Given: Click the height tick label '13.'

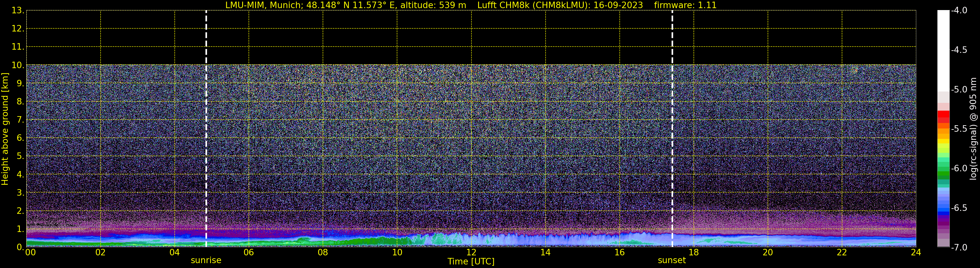Looking at the screenshot, I should pyautogui.click(x=18, y=11).
